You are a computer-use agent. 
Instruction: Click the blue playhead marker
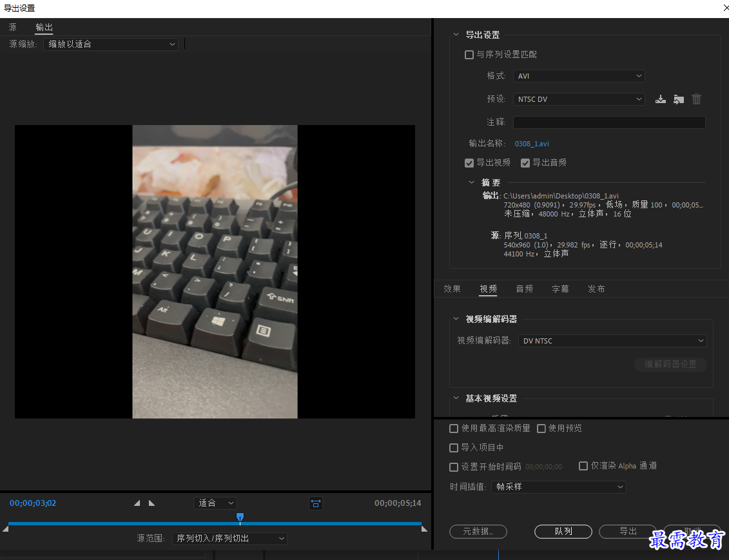point(240,517)
